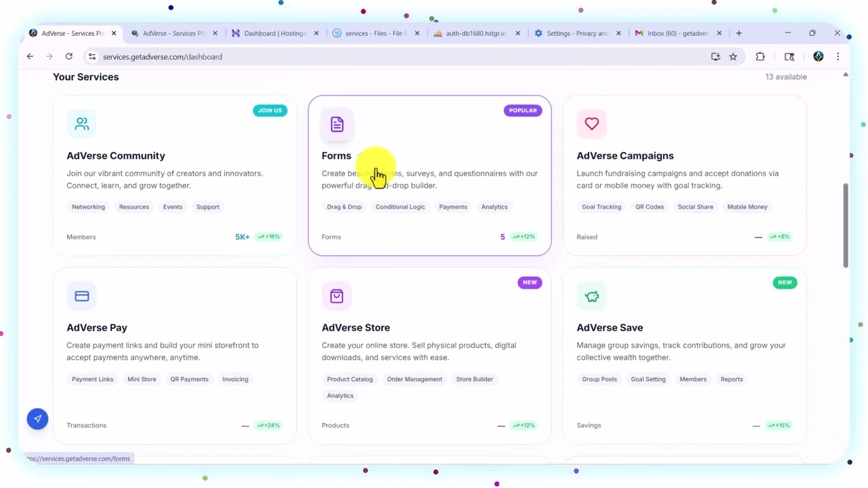Viewport: 868px width, 488px height.
Task: Open a new browser tab
Action: 739,33
